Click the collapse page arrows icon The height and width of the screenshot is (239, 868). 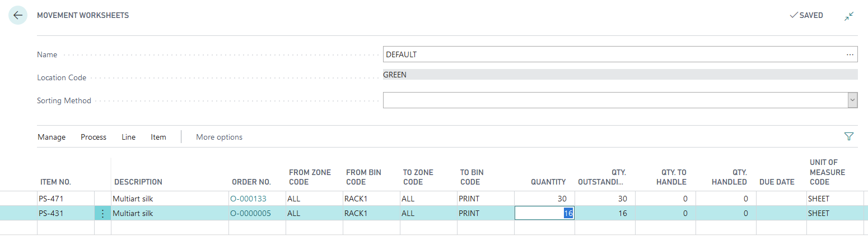[x=849, y=16]
